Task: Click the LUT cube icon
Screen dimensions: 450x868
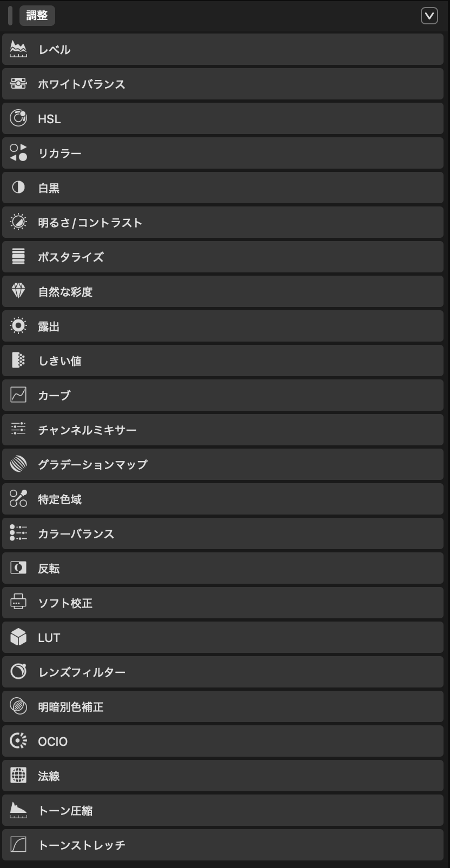Action: [18, 637]
